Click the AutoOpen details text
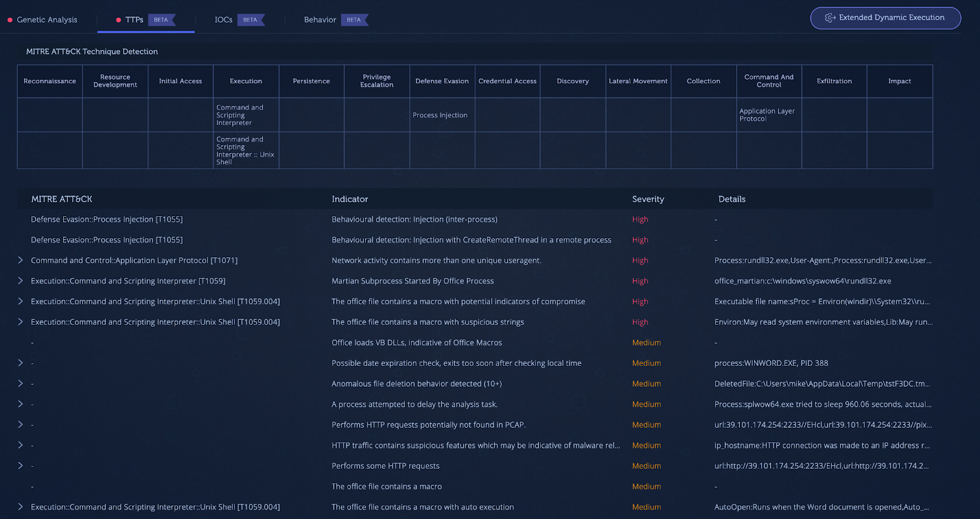Viewport: 980px width, 519px height. [x=821, y=507]
